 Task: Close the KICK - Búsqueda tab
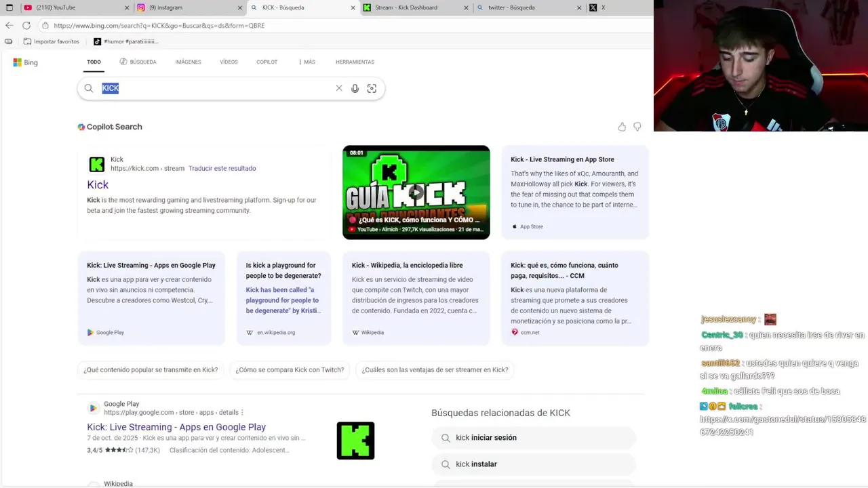tap(353, 7)
